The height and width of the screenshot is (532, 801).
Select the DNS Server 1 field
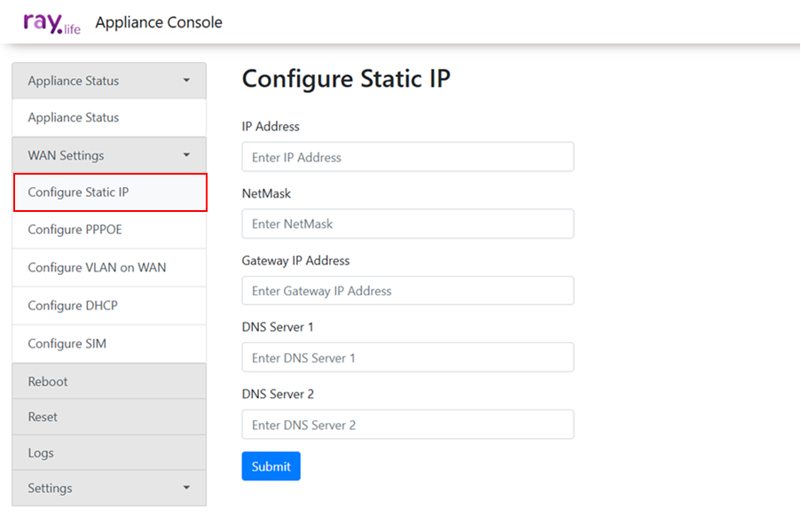point(407,358)
